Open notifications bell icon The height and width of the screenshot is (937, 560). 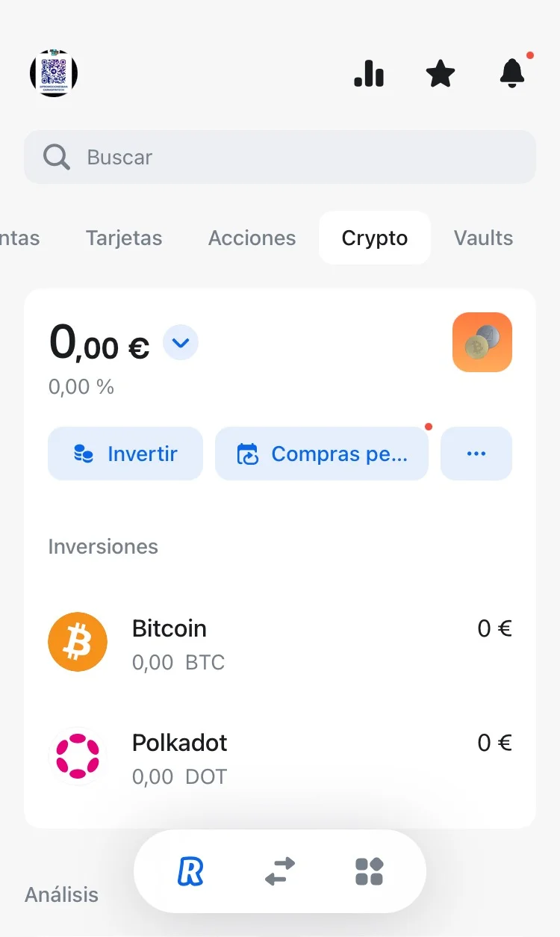pyautogui.click(x=512, y=73)
